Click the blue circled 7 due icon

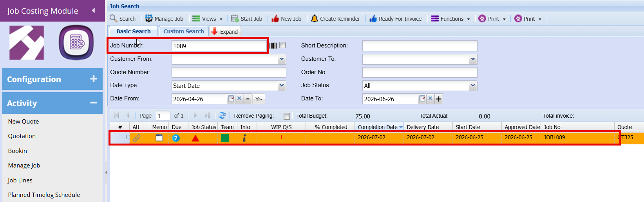pyautogui.click(x=176, y=138)
